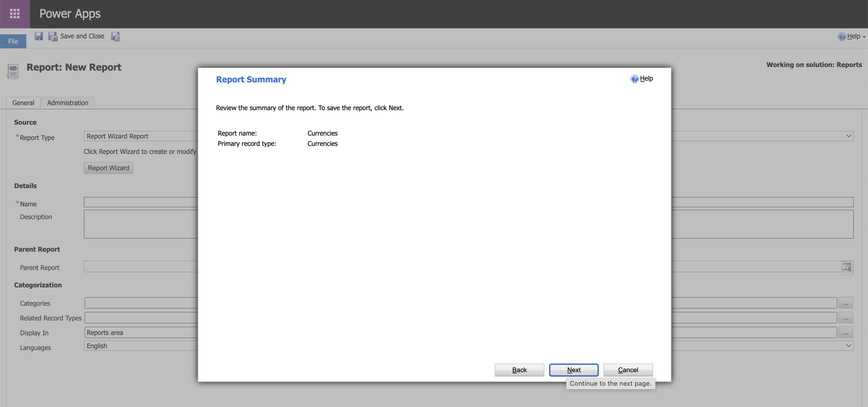The width and height of the screenshot is (868, 407).
Task: Click the Back button in wizard
Action: 519,370
